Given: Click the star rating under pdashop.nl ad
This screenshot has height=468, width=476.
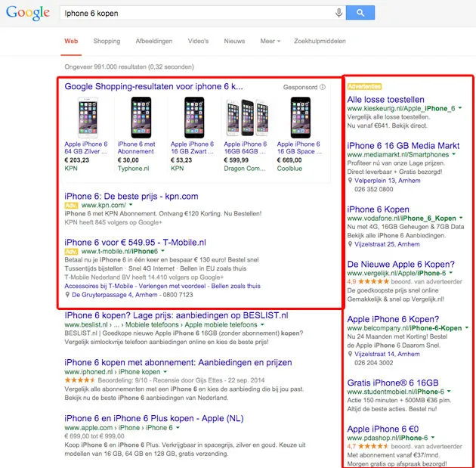Looking at the screenshot, I should (x=373, y=446).
